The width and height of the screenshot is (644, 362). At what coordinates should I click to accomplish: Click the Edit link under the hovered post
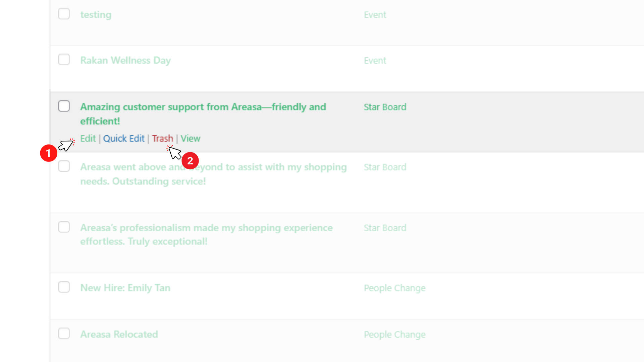pos(88,138)
